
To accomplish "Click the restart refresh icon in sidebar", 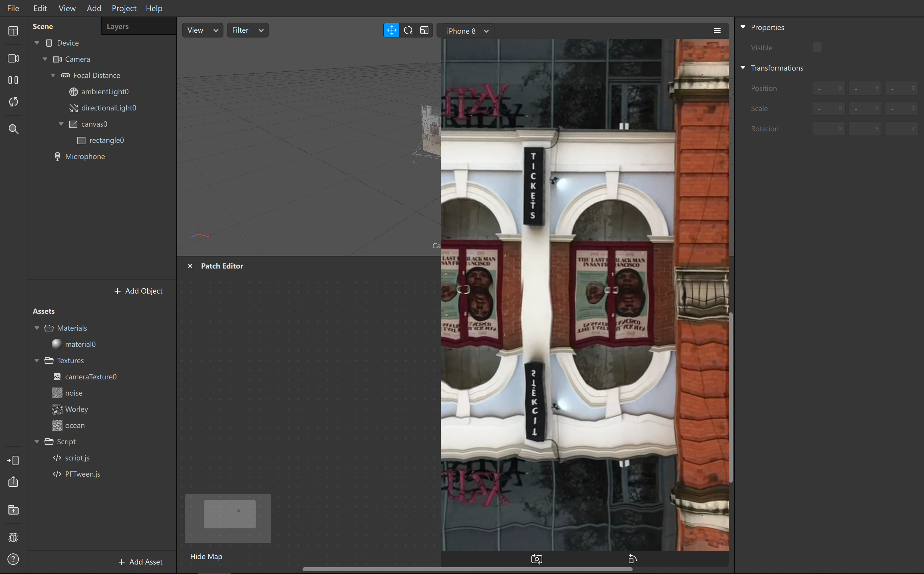I will (x=13, y=102).
